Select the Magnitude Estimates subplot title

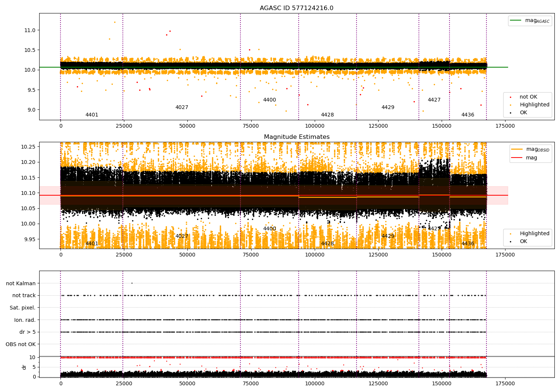coord(296,137)
